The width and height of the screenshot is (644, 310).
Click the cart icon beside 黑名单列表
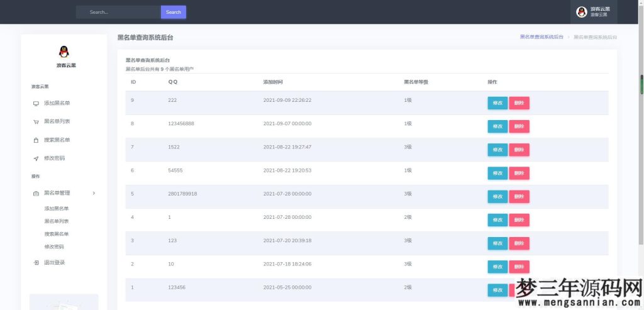click(36, 121)
